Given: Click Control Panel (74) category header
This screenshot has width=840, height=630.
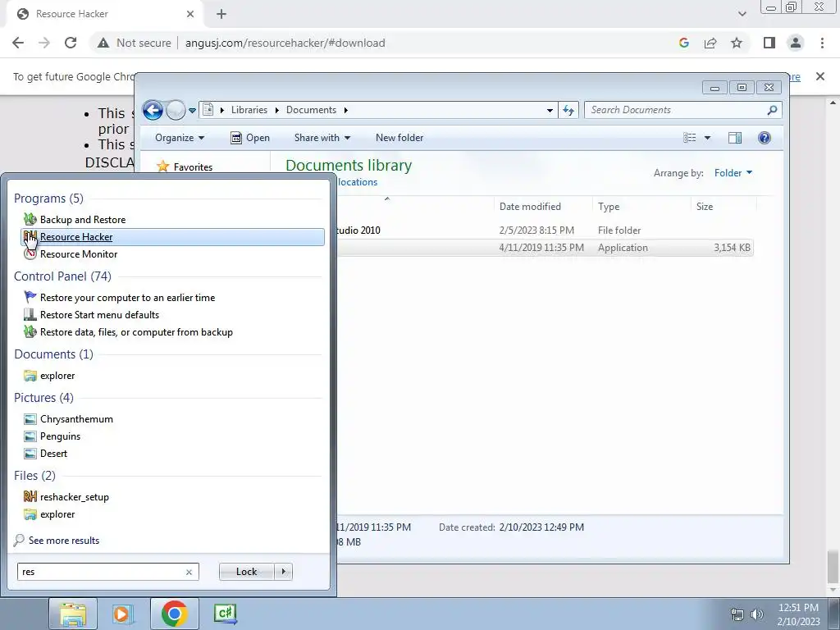Looking at the screenshot, I should [x=62, y=276].
